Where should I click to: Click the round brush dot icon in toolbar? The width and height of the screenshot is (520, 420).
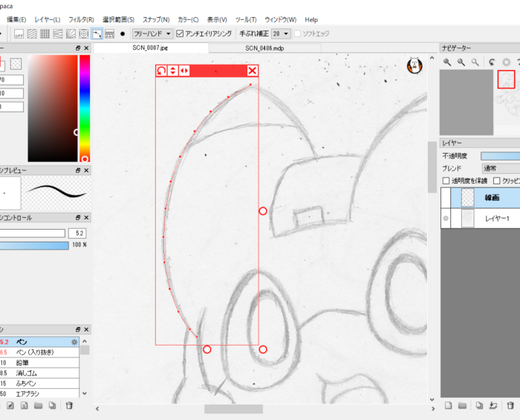(123, 34)
